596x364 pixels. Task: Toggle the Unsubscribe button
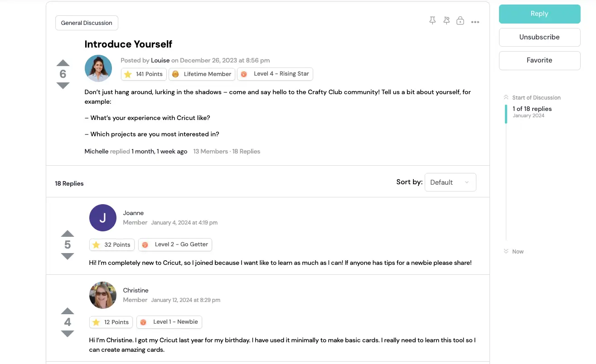[x=539, y=37]
